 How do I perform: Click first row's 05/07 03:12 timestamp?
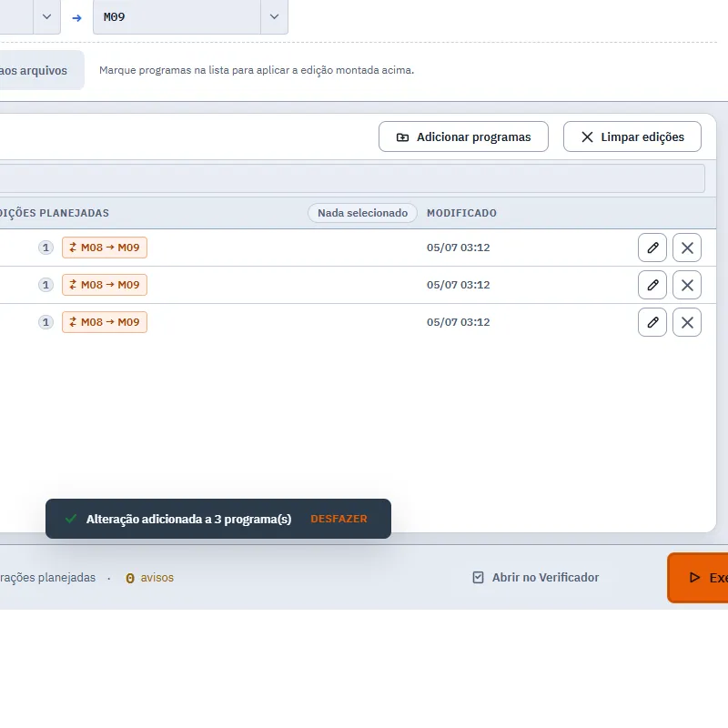click(x=459, y=248)
